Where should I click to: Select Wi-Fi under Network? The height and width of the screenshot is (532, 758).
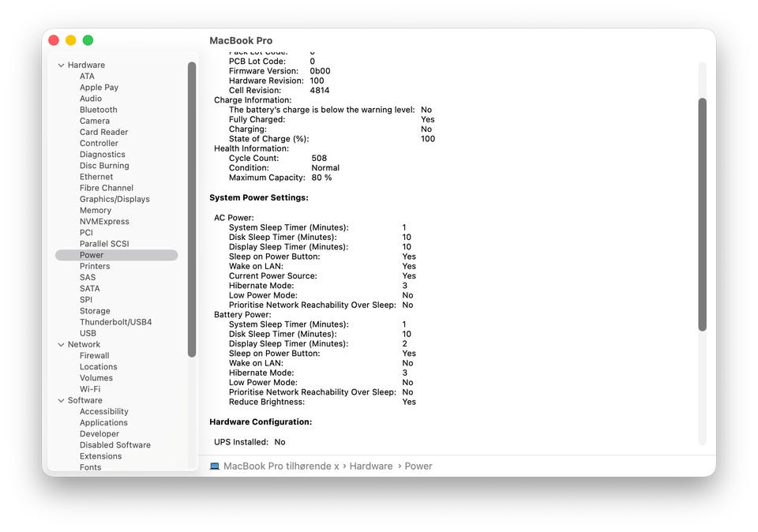(90, 389)
